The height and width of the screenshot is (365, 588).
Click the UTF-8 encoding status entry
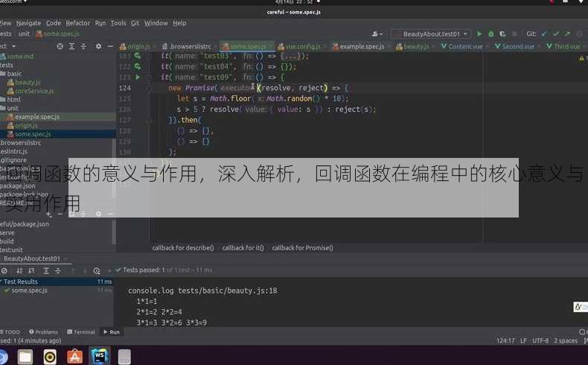pos(540,341)
